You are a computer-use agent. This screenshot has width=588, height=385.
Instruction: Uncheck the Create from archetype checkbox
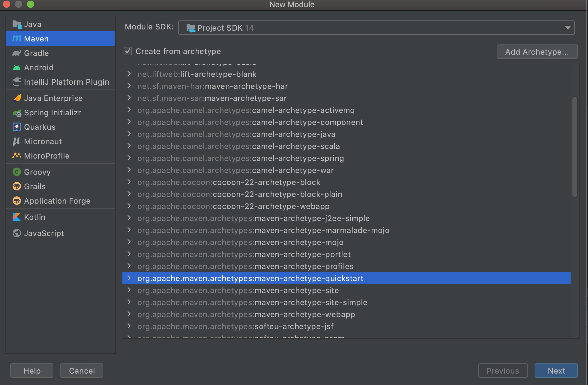[128, 51]
